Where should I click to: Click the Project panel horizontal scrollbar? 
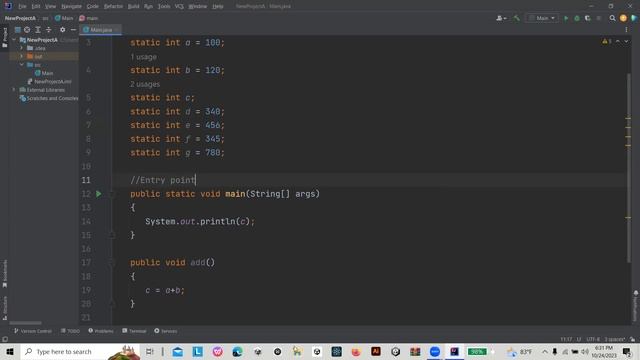tap(25, 322)
